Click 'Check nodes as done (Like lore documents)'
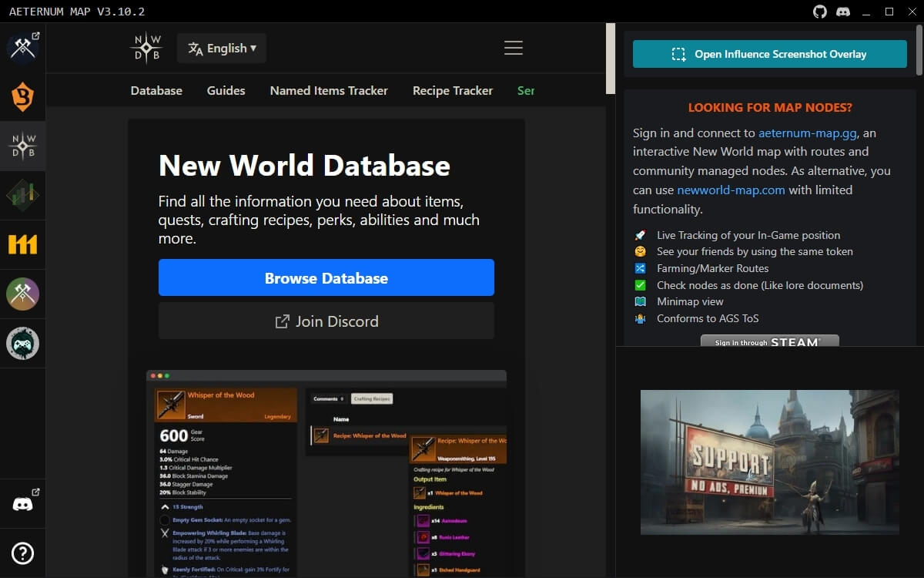 click(760, 285)
